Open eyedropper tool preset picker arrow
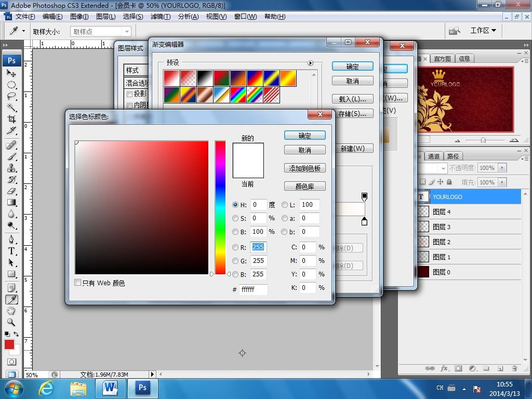This screenshot has height=399, width=532. click(x=23, y=31)
